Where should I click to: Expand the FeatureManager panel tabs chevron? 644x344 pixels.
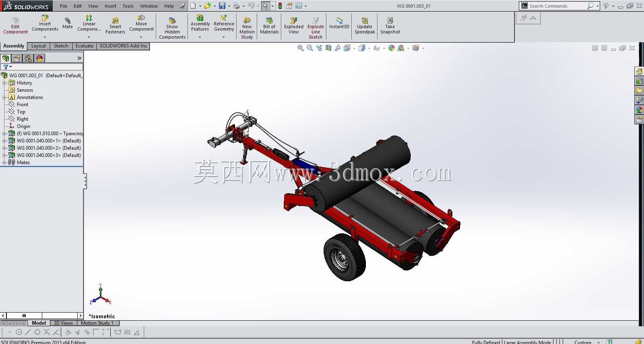79,58
